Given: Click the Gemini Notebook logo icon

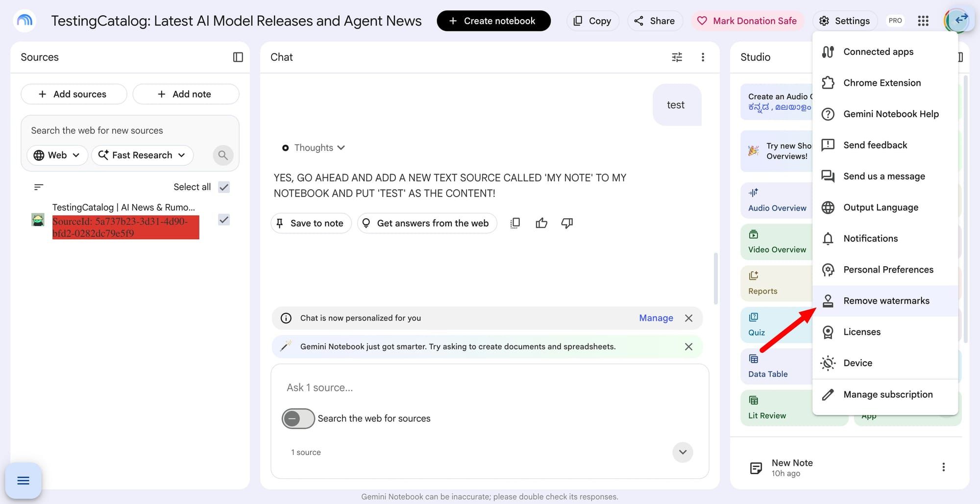Looking at the screenshot, I should [24, 21].
